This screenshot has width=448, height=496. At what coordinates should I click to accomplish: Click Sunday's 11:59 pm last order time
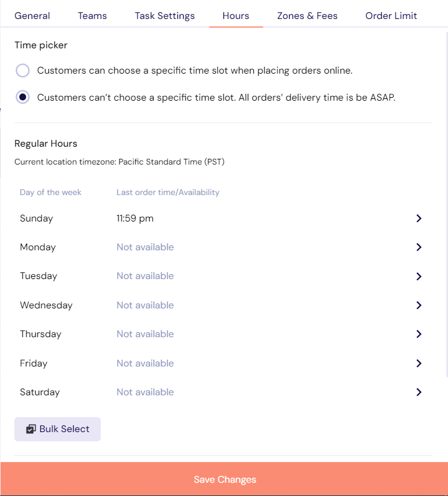click(135, 218)
